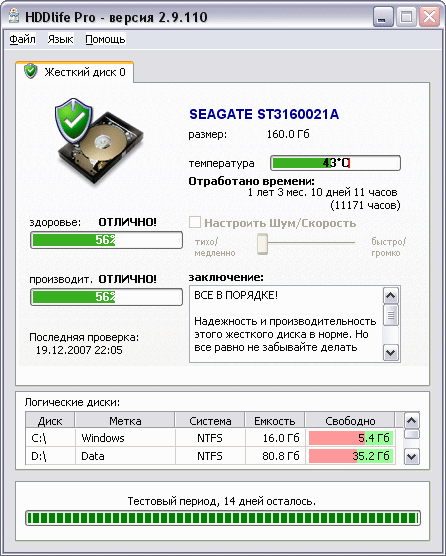Open the Файл menu
446x556 pixels.
pos(22,39)
